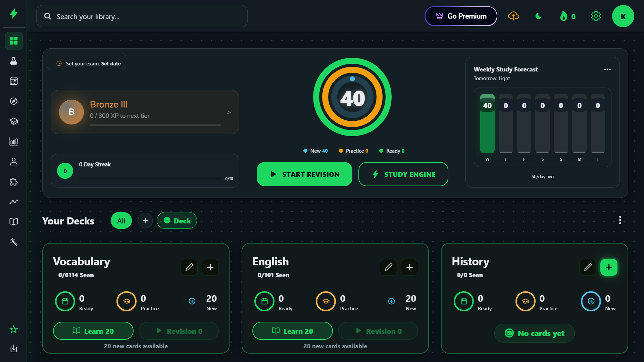Open the compass explore icon in sidebar

[x=14, y=101]
